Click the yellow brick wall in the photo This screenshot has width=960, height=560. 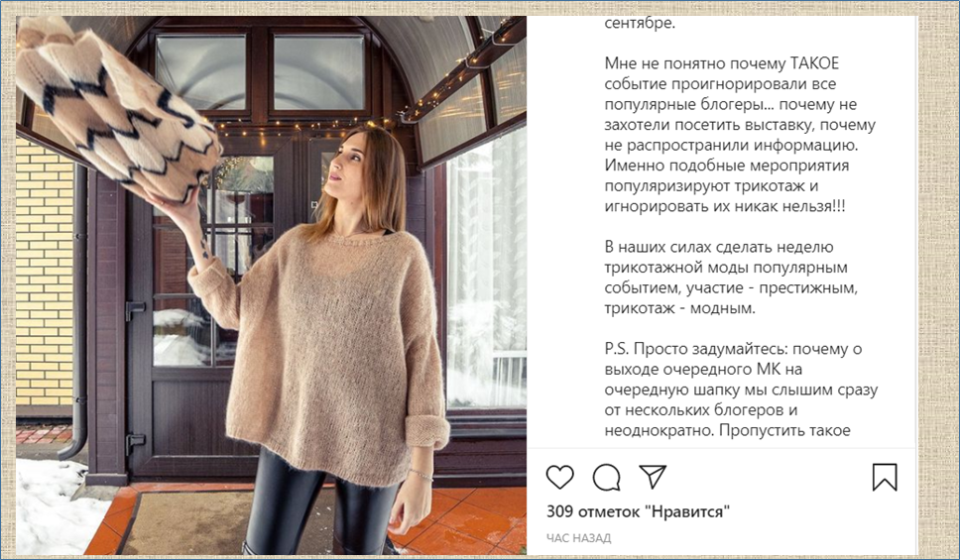click(44, 276)
